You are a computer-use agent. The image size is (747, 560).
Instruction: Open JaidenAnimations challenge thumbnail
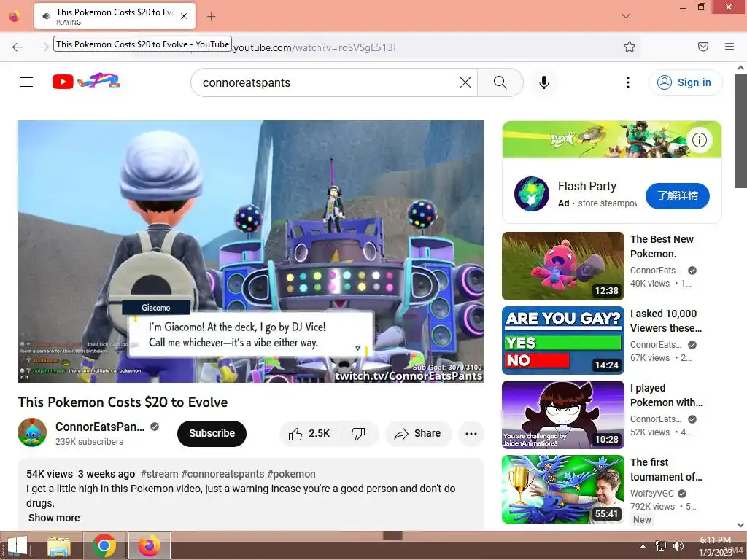[x=562, y=415]
